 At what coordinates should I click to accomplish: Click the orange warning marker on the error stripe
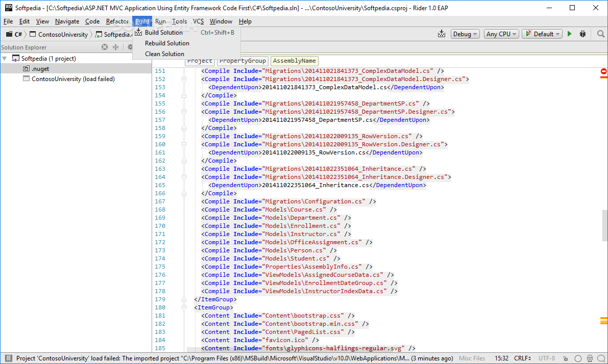click(x=604, y=321)
